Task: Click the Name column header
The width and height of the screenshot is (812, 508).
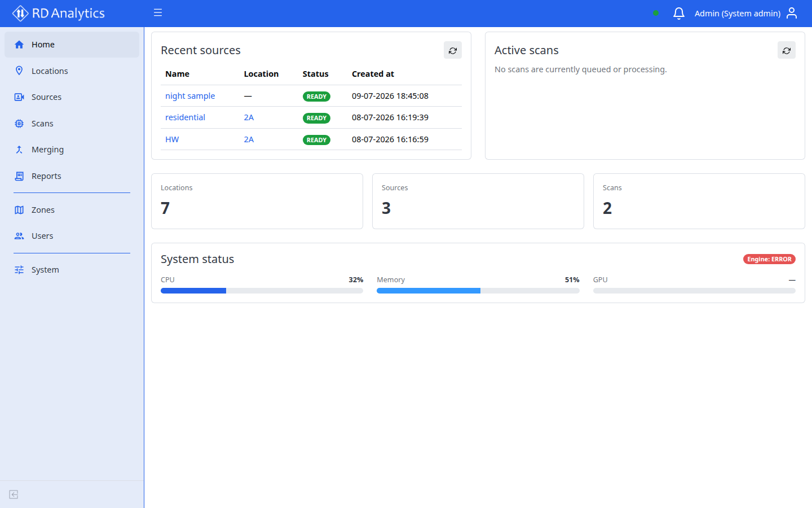Action: click(177, 74)
